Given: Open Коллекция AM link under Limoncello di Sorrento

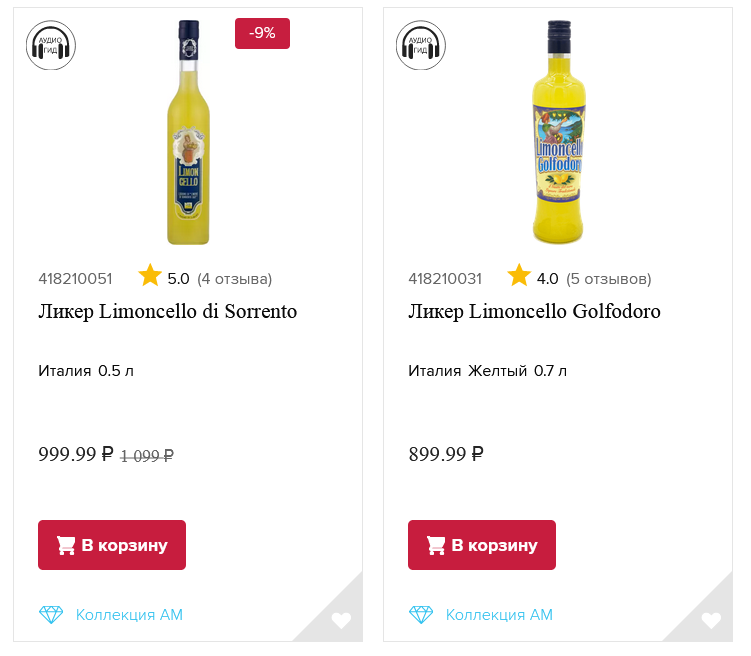Looking at the screenshot, I should click(x=129, y=615).
